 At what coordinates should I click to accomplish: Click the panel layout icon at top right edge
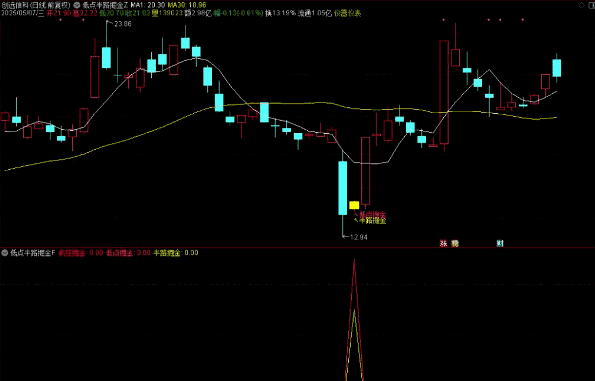pyautogui.click(x=591, y=5)
